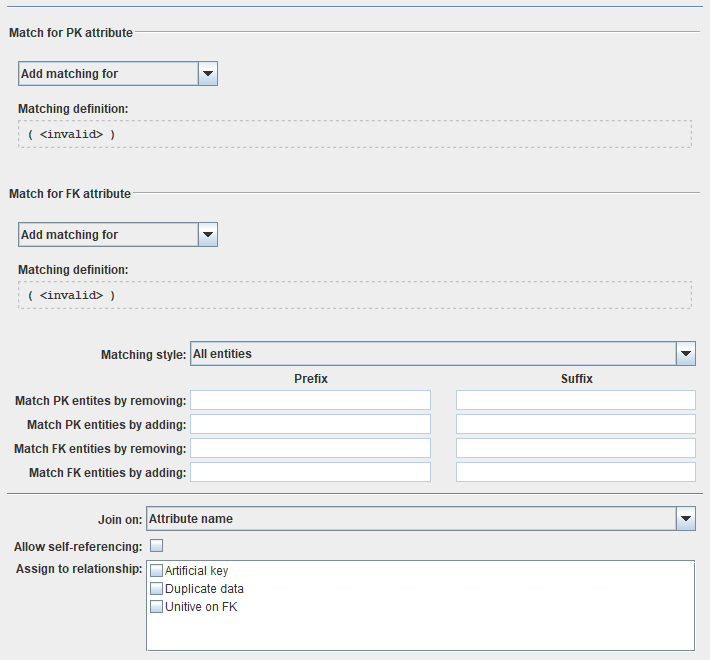
Task: Click prefix field for FK entities by removing
Action: [310, 448]
